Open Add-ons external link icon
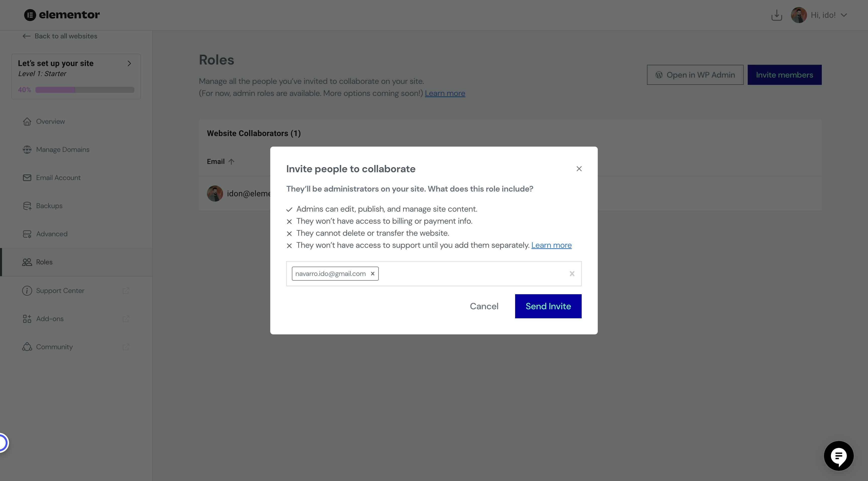 [126, 319]
